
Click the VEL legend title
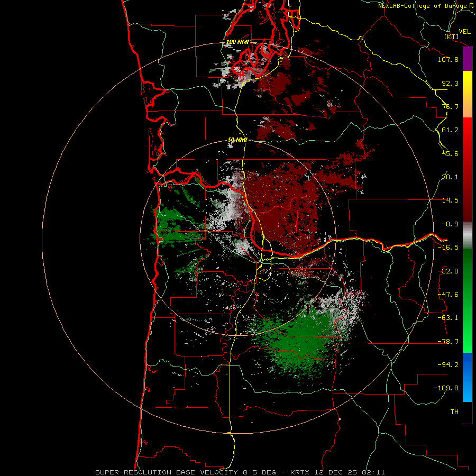(x=465, y=32)
